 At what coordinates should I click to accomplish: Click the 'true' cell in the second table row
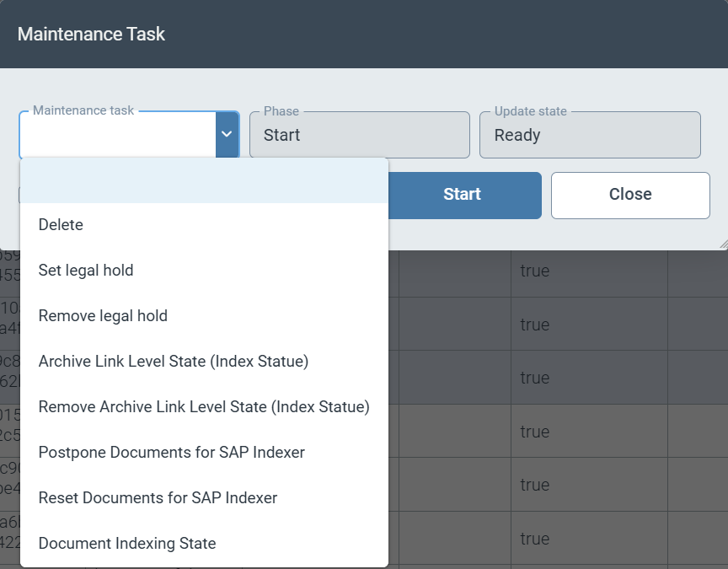click(535, 325)
